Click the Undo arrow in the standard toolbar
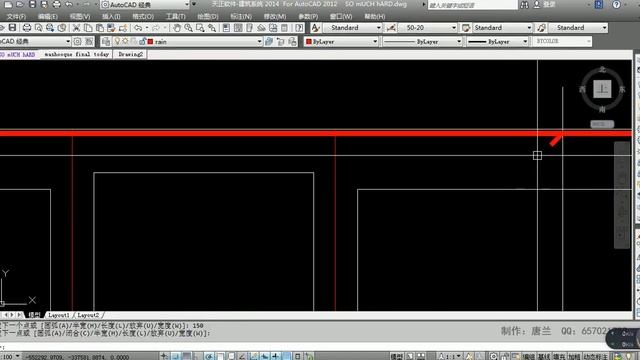The width and height of the screenshot is (640, 360). click(138, 28)
